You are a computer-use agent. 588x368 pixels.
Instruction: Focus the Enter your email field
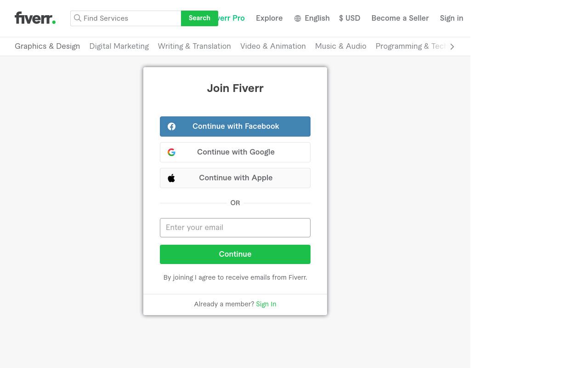click(235, 228)
